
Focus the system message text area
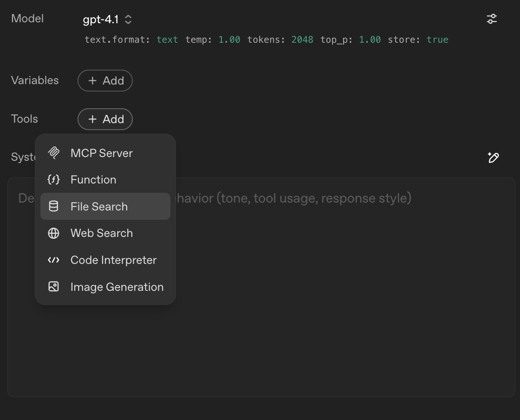tap(261, 287)
